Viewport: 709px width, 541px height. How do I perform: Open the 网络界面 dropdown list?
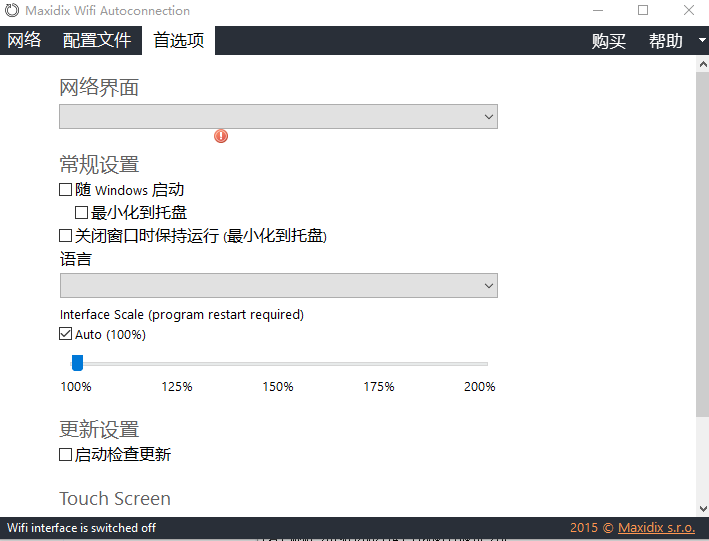(x=278, y=117)
